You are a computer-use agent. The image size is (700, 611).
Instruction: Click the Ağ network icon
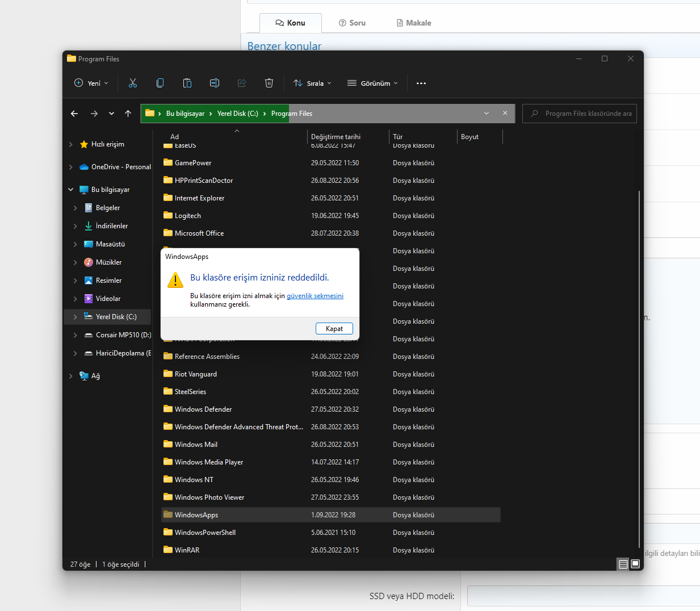point(84,376)
